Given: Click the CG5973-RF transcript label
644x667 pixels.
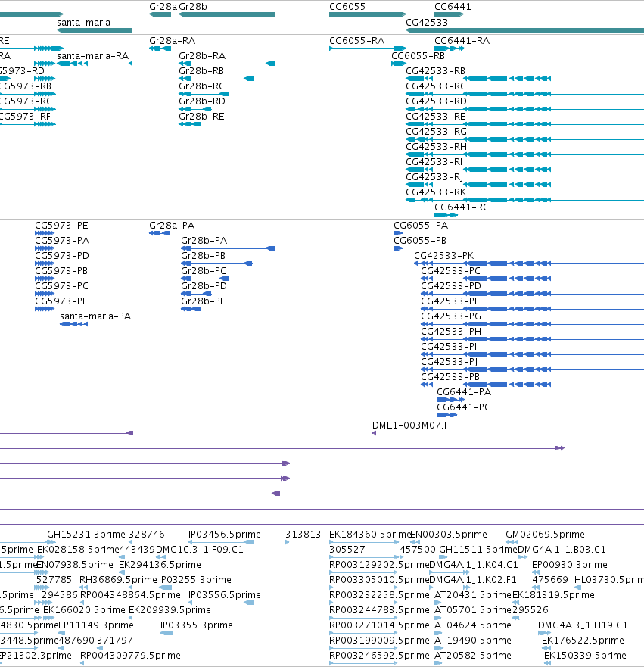Looking at the screenshot, I should click(x=25, y=117).
